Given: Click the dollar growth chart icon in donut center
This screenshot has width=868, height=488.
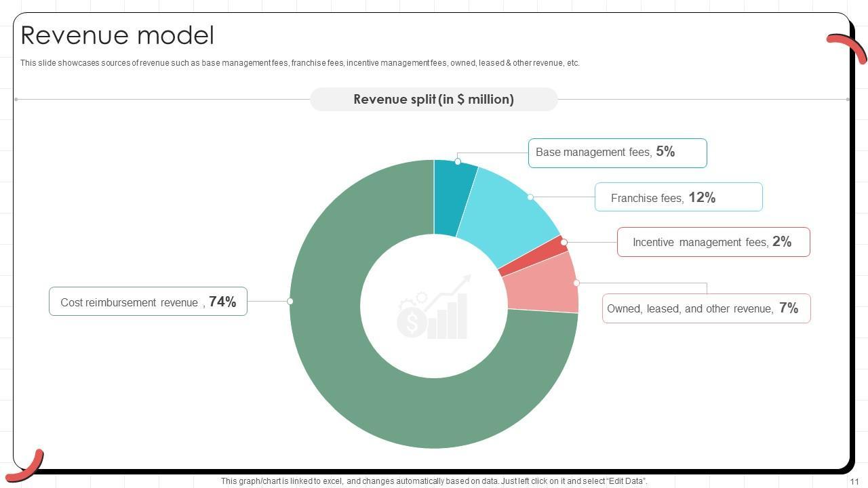Looking at the screenshot, I should [433, 307].
